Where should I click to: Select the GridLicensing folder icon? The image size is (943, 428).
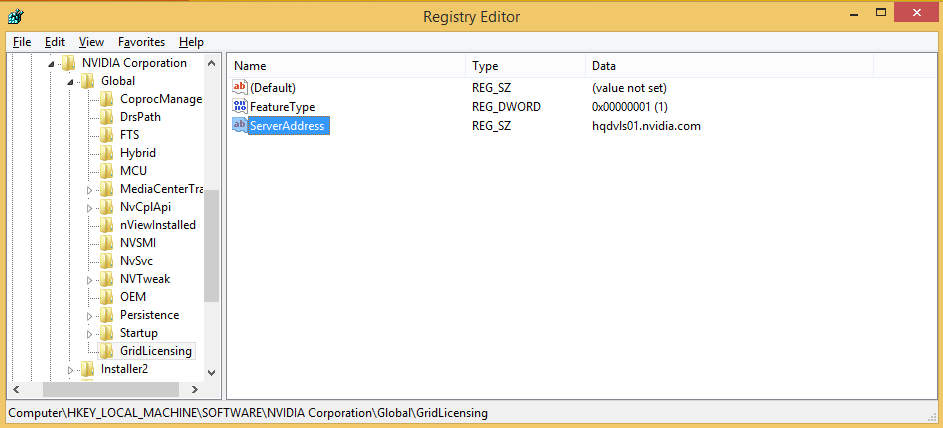pos(107,351)
